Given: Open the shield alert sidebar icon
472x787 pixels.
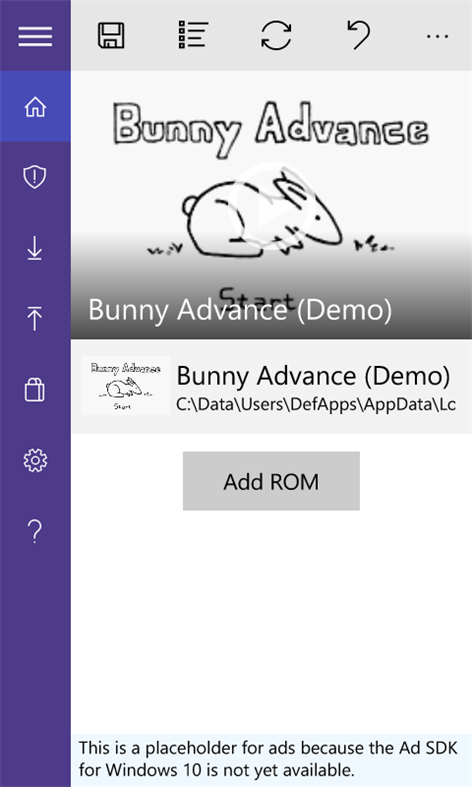Looking at the screenshot, I should pyautogui.click(x=35, y=177).
